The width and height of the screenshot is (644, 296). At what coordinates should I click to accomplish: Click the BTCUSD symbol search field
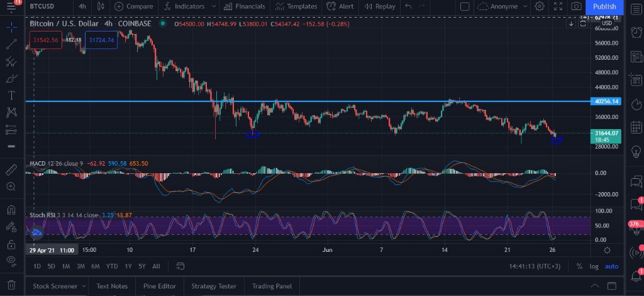coord(45,6)
